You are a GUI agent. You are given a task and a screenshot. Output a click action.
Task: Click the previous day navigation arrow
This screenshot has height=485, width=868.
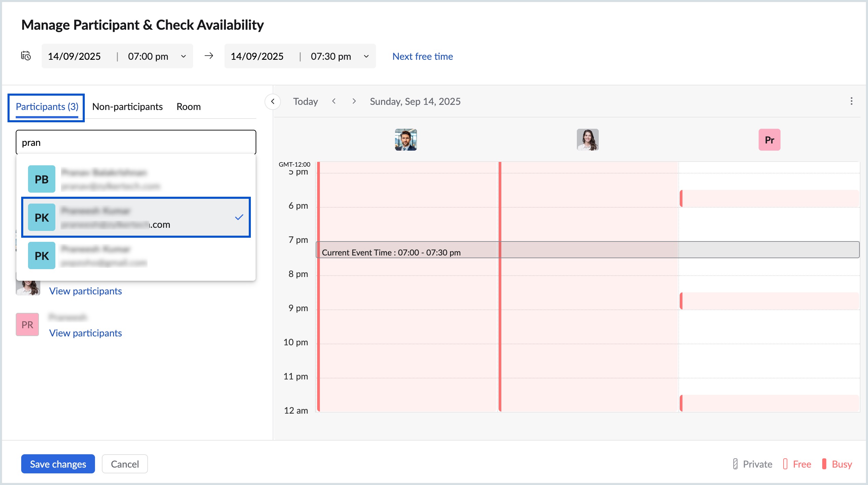[x=334, y=101]
